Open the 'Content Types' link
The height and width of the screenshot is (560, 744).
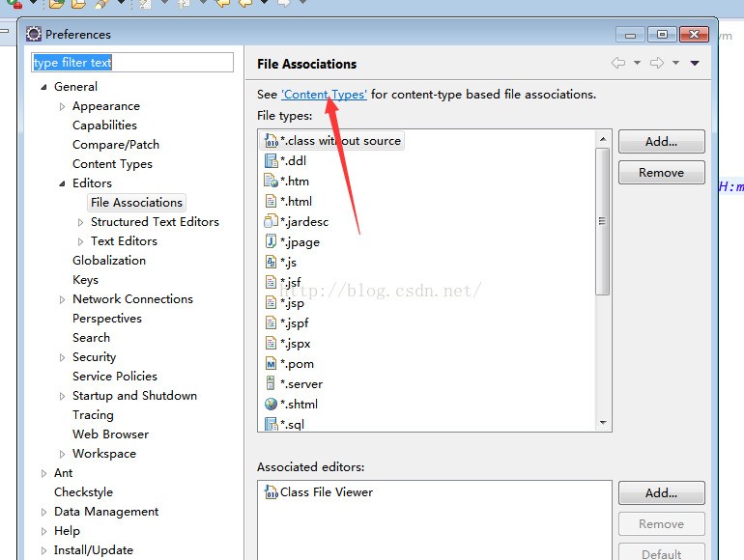click(324, 95)
